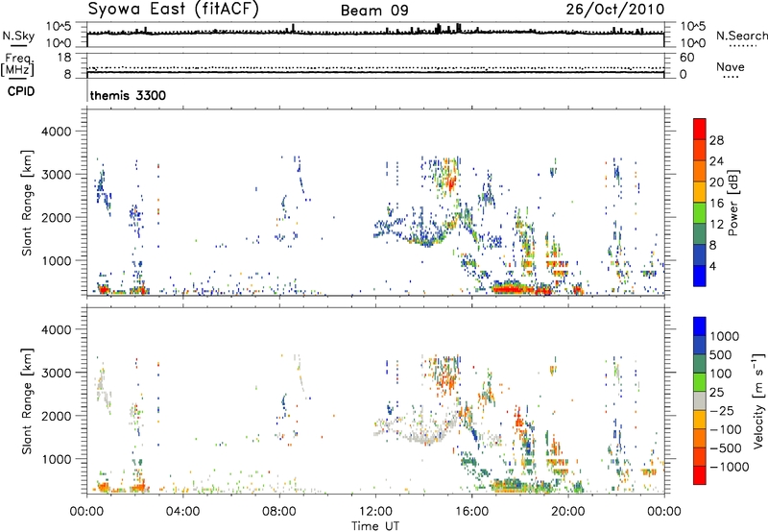Screen dimensions: 768x532
Task: Click power colorbar value "24"
Action: 716,161
